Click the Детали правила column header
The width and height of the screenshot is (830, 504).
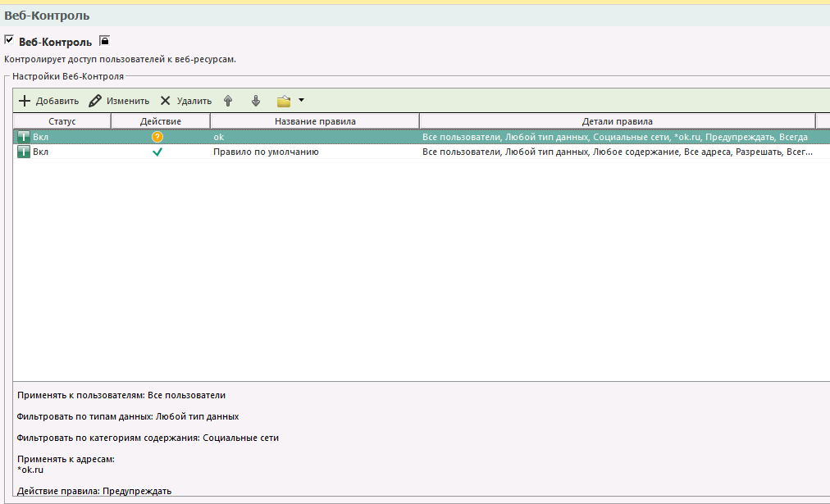[x=617, y=121]
